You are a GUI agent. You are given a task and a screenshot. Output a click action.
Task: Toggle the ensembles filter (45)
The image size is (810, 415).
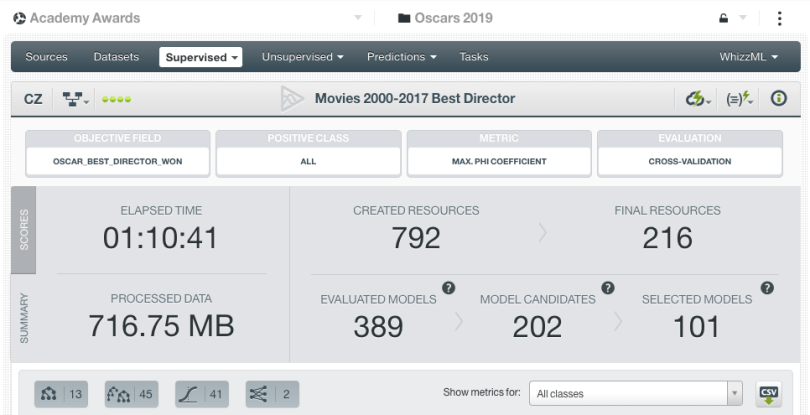pos(132,394)
